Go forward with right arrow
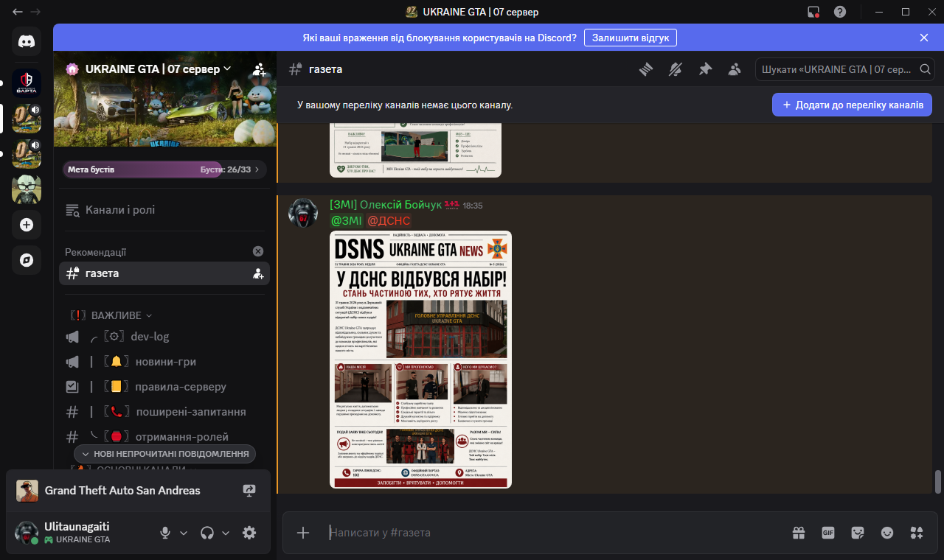The height and width of the screenshot is (560, 944). click(x=35, y=12)
